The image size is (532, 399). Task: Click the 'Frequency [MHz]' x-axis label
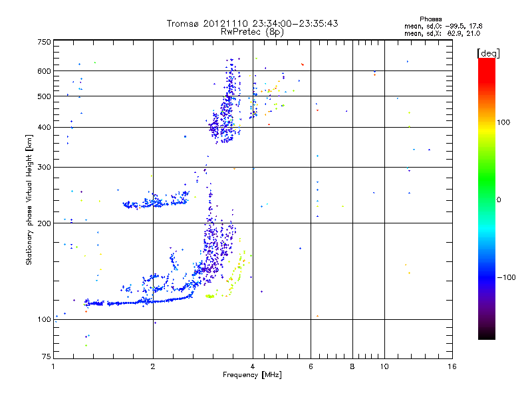click(x=252, y=375)
